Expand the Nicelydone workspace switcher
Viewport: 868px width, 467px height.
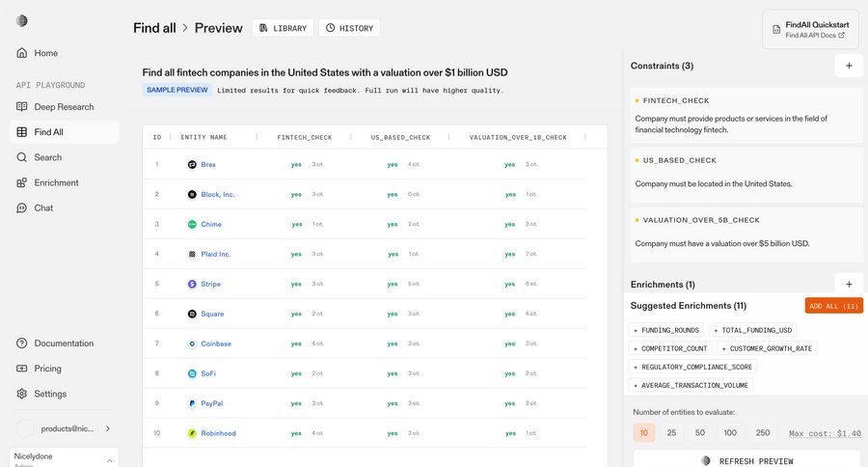(108, 460)
